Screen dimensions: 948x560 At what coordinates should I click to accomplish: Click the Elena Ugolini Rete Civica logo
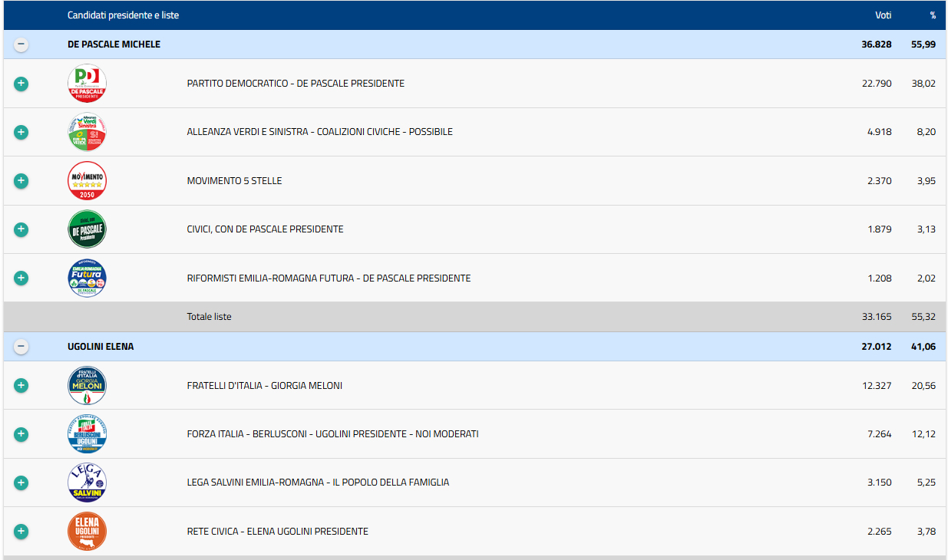click(x=87, y=532)
